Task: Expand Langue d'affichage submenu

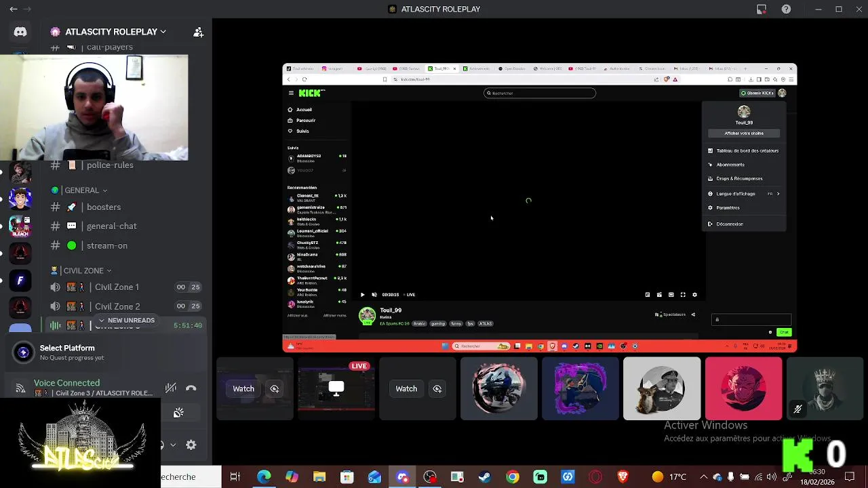Action: tap(744, 194)
